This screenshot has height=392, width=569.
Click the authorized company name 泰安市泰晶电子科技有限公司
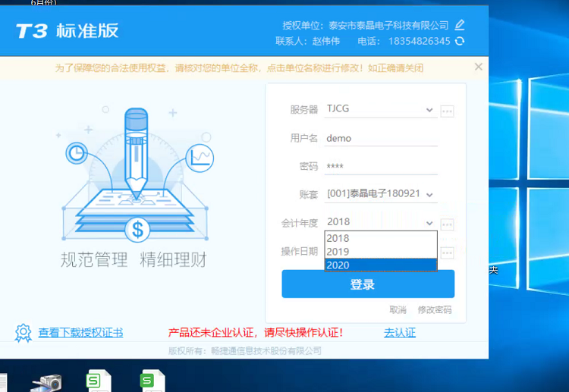tap(388, 25)
